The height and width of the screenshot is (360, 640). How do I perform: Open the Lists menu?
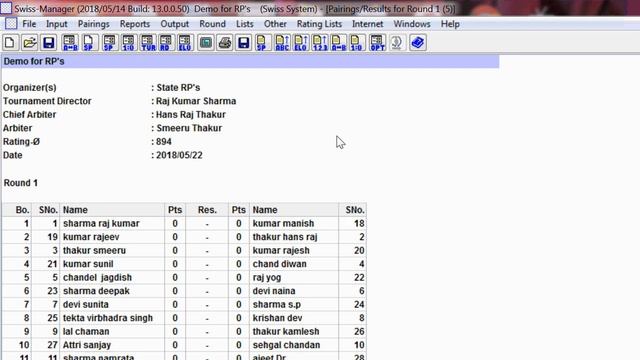click(x=244, y=24)
